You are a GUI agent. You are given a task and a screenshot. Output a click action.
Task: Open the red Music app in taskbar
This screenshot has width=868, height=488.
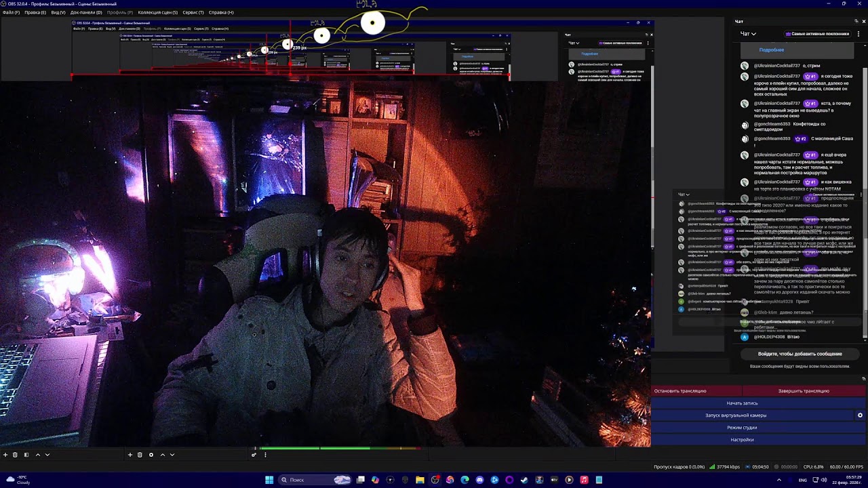(x=584, y=480)
